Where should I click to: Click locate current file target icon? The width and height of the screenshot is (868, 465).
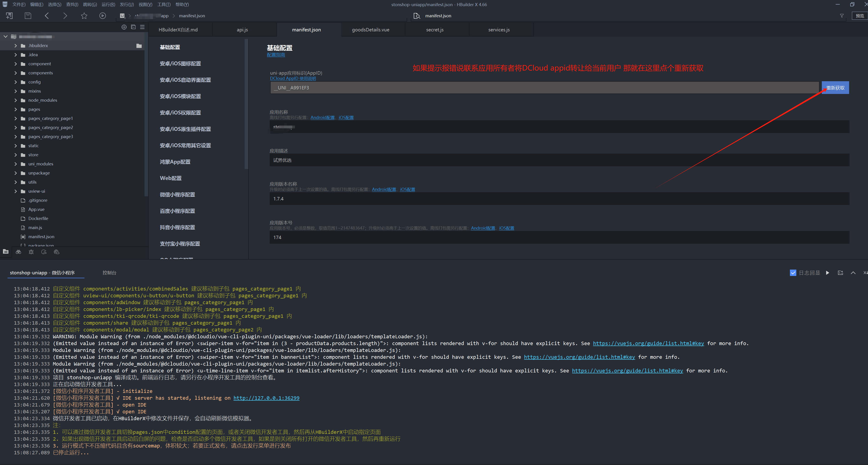point(124,27)
